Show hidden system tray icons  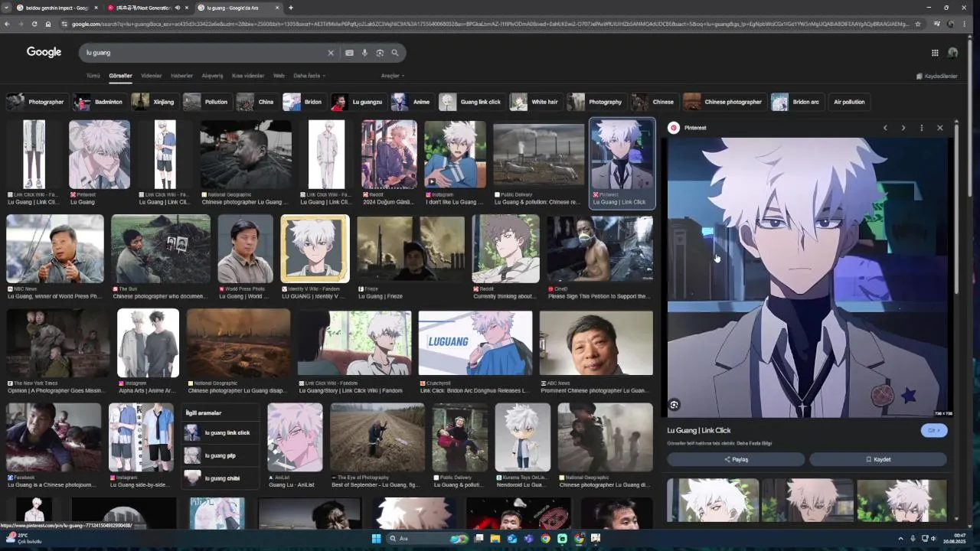[x=900, y=539]
